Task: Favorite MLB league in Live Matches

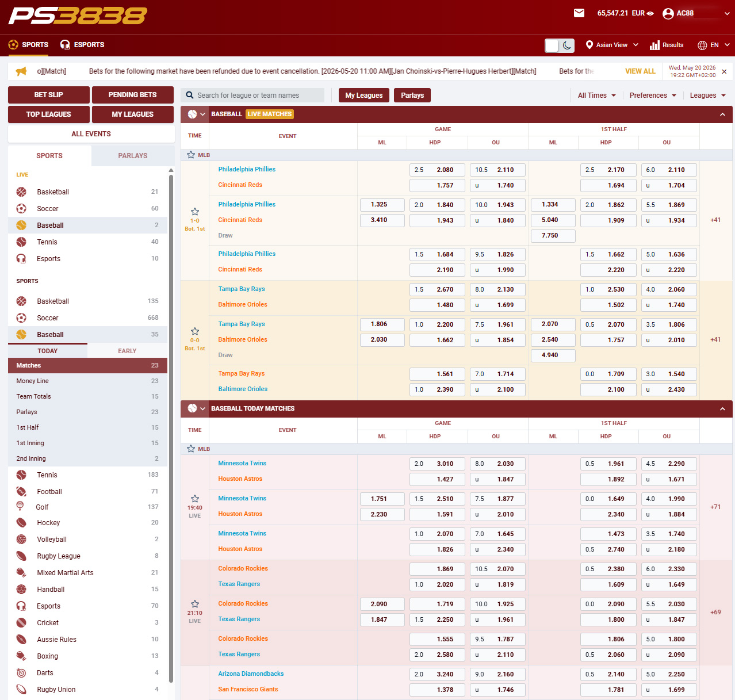Action: 191,155
